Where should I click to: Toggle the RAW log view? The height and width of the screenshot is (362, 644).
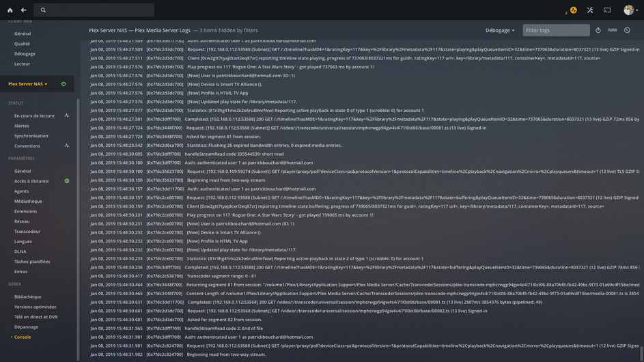[x=613, y=30]
